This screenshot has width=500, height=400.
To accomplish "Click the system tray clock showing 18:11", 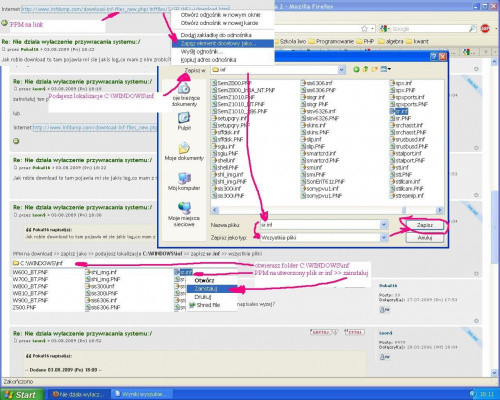I will [x=487, y=394].
